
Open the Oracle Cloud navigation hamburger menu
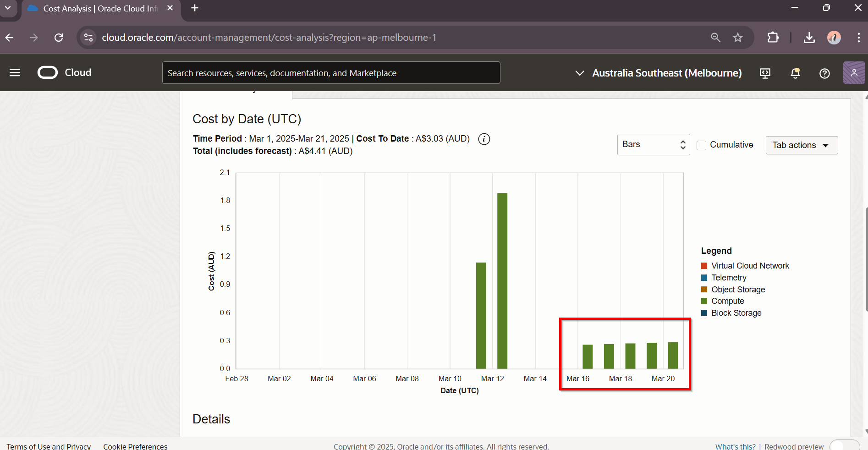[15, 73]
